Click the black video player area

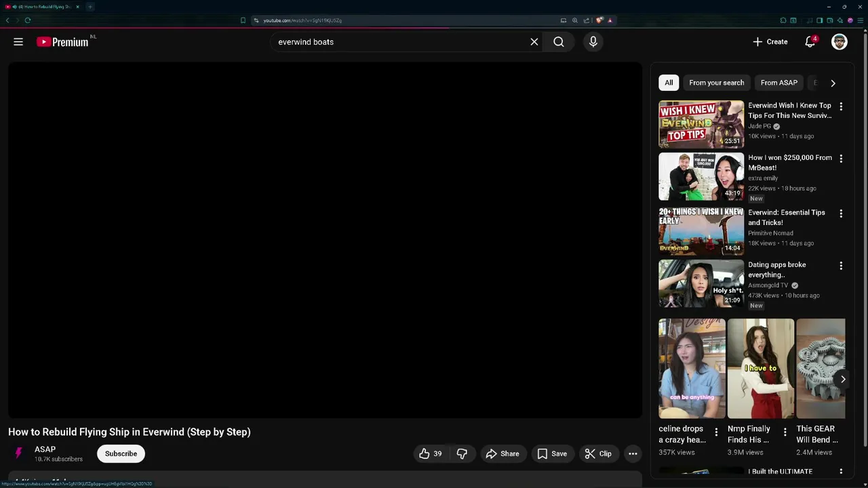point(325,240)
